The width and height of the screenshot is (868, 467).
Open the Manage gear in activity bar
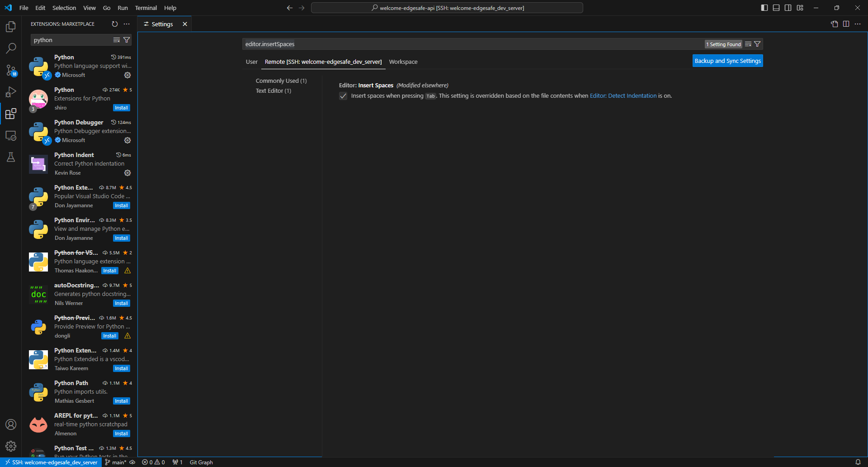pyautogui.click(x=11, y=446)
